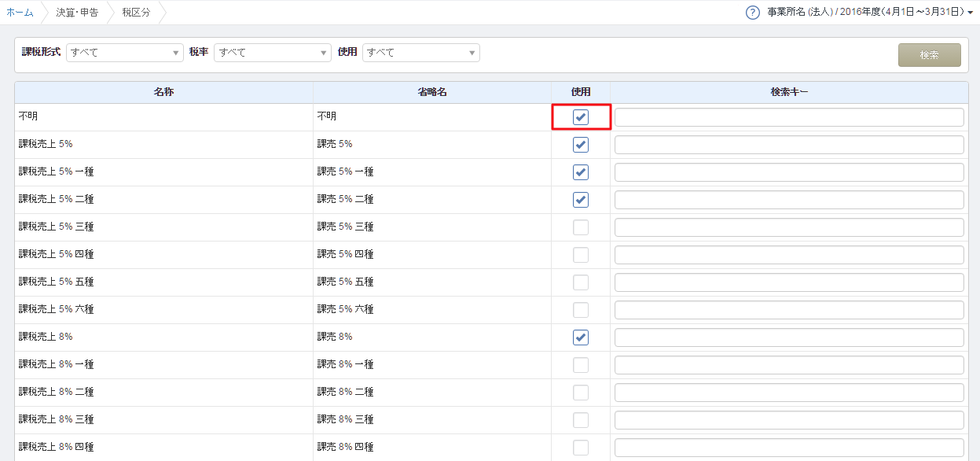Click the 検索キー column header
The width and height of the screenshot is (980, 461).
(789, 92)
